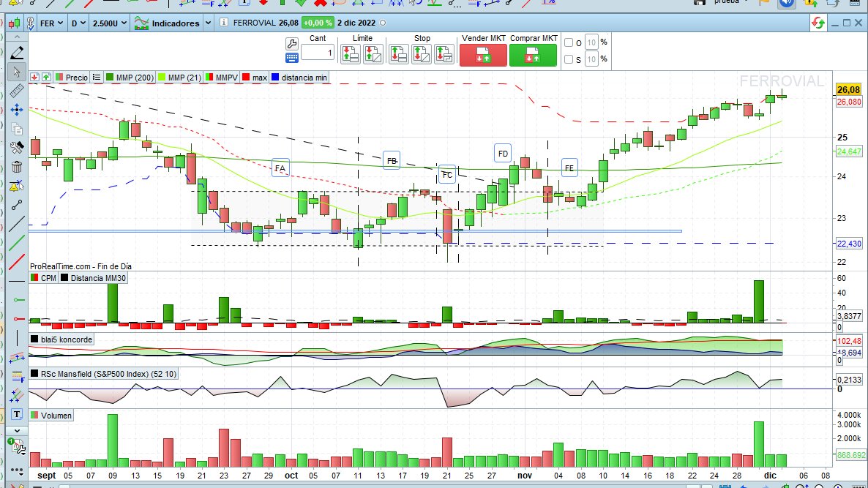Select the ruler measurement tool
This screenshot has width=868, height=488.
coord(17,91)
